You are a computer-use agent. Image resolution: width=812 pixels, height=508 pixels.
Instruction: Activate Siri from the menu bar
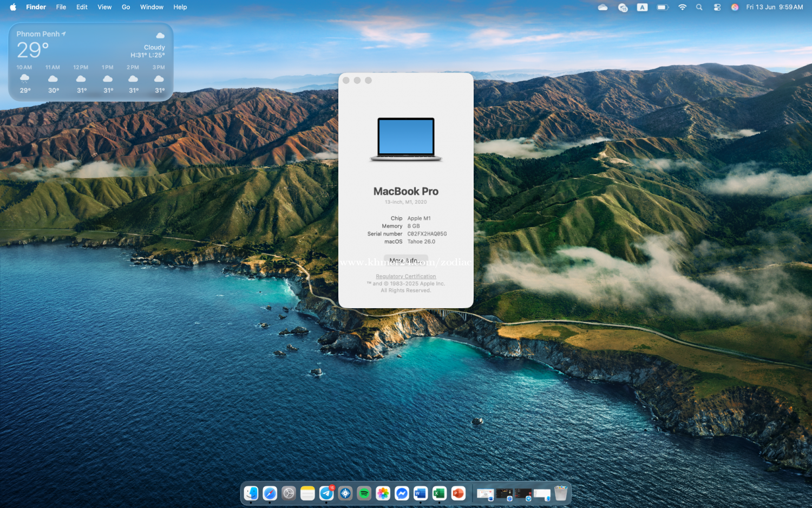click(x=735, y=7)
